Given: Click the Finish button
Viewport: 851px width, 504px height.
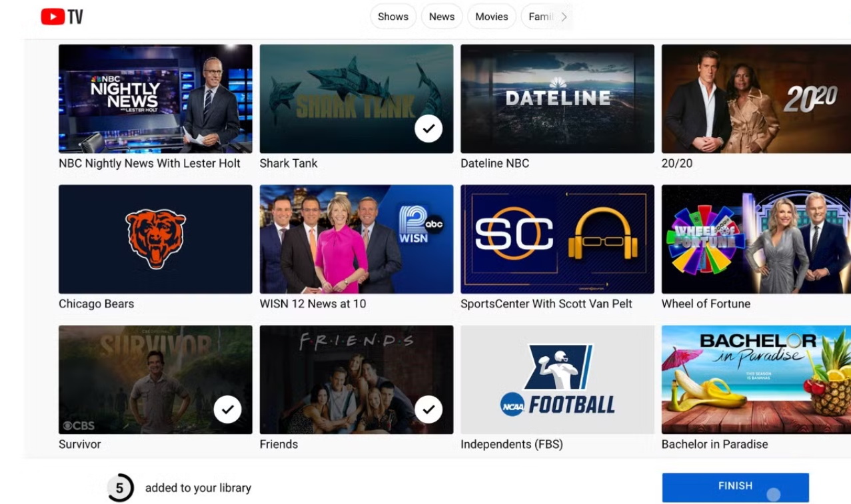Looking at the screenshot, I should [735, 487].
